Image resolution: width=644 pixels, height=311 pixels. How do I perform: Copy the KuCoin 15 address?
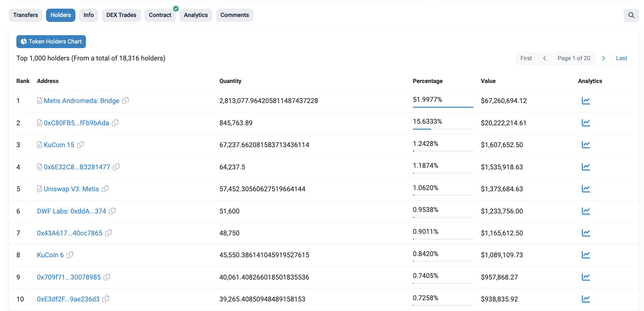80,145
